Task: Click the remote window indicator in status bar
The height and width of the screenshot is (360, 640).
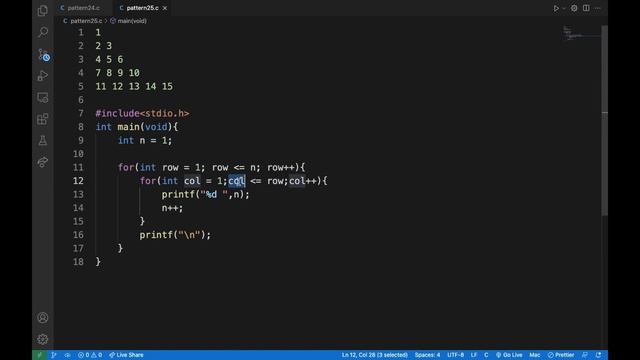Action: pos(39,355)
